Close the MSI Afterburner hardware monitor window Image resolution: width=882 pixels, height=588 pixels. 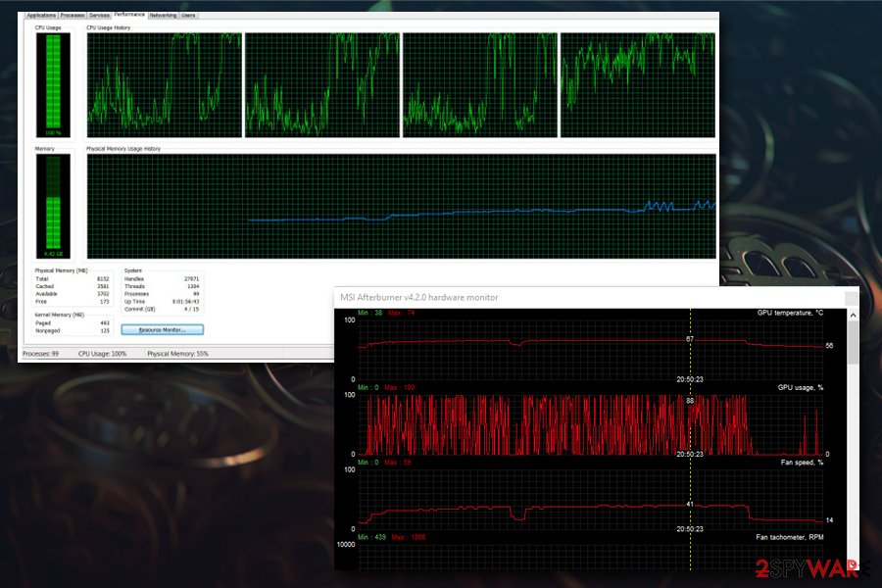[x=852, y=297]
